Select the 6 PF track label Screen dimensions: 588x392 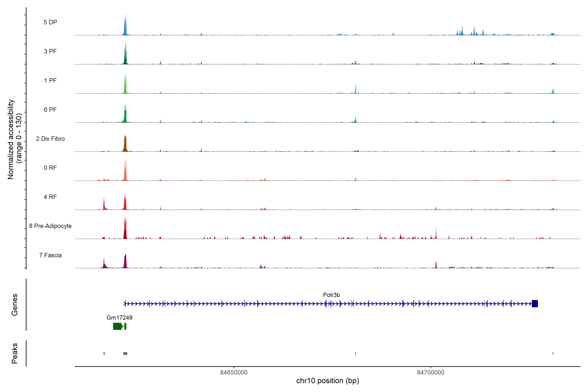pyautogui.click(x=50, y=109)
